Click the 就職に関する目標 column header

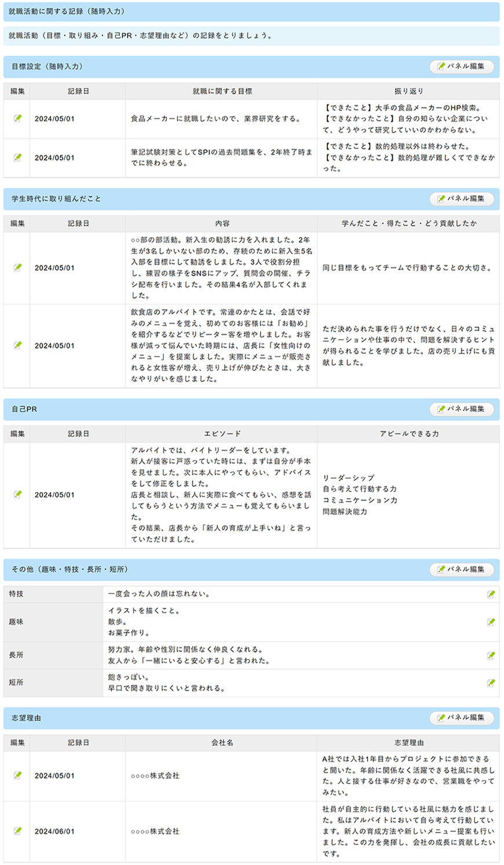pyautogui.click(x=222, y=92)
